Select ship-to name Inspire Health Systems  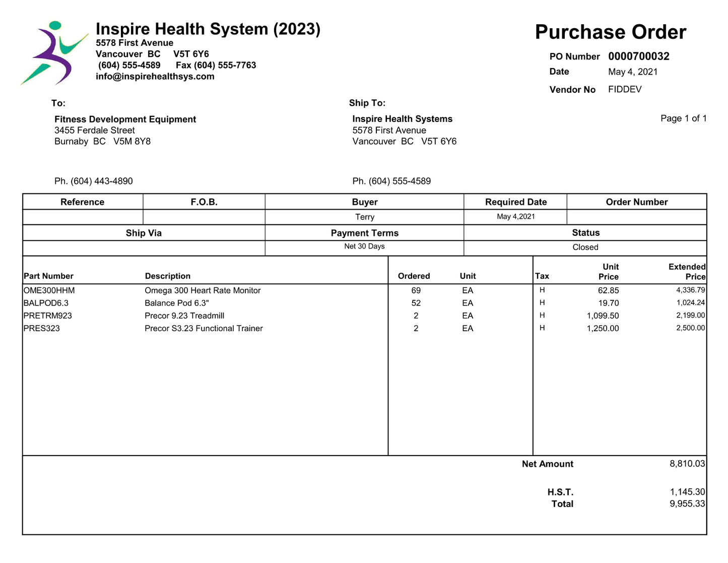(x=403, y=119)
